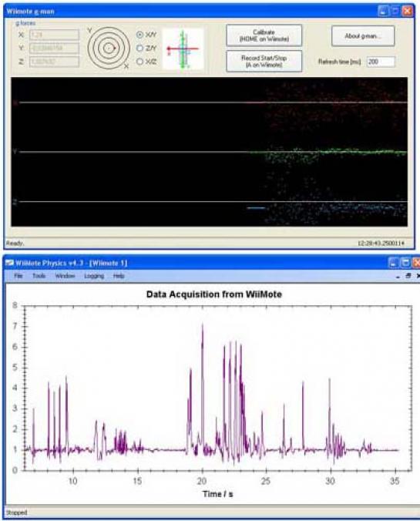The height and width of the screenshot is (521, 420).
Task: Click the 'Ready.' status bar text
Action: (15, 244)
